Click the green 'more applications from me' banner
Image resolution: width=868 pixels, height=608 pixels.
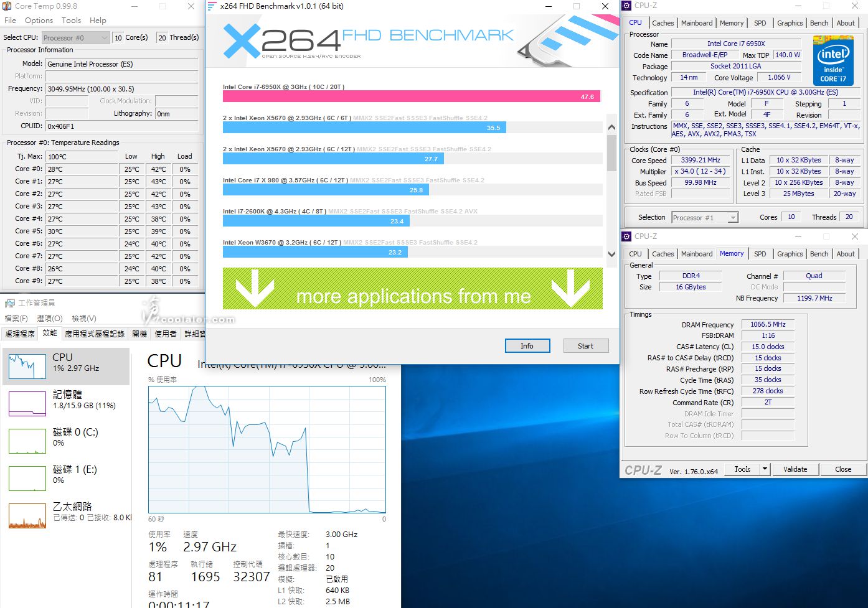click(413, 289)
